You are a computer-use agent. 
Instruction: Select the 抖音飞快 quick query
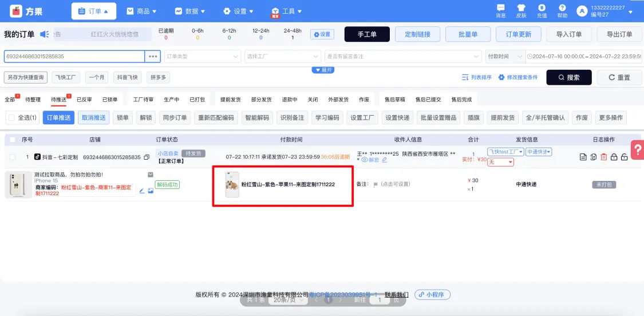point(127,77)
